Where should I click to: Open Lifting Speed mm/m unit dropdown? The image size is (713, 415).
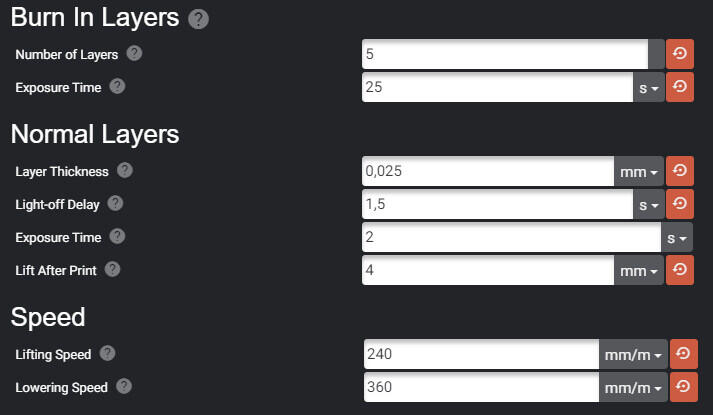tap(633, 355)
